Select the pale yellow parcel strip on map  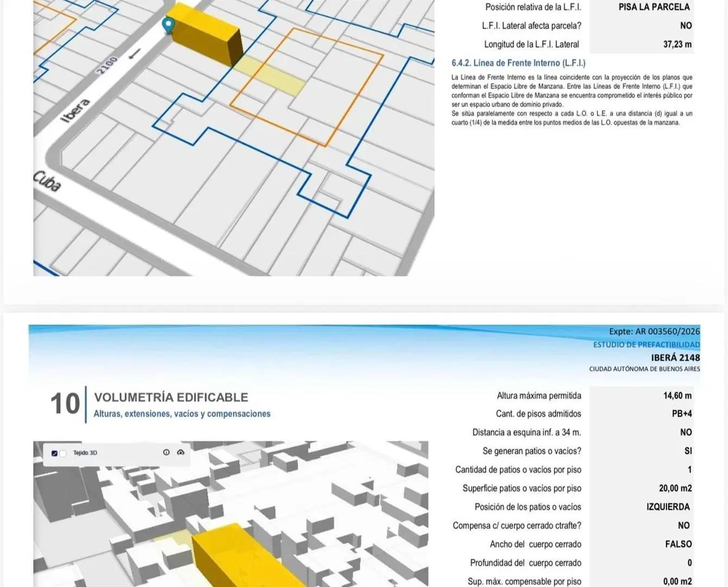pyautogui.click(x=270, y=75)
